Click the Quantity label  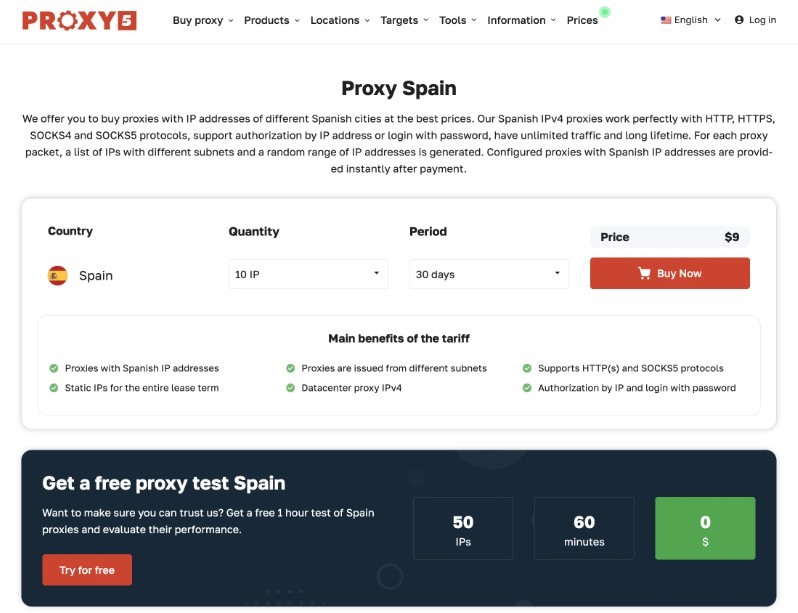click(x=254, y=232)
